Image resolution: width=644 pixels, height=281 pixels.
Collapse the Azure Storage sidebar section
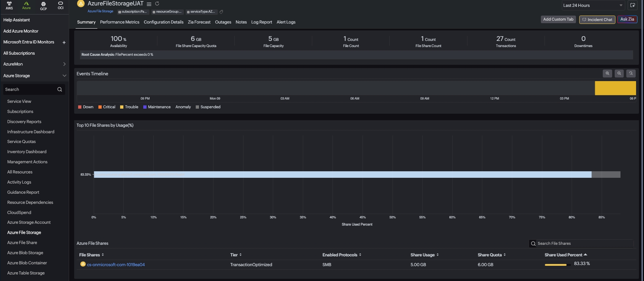64,76
